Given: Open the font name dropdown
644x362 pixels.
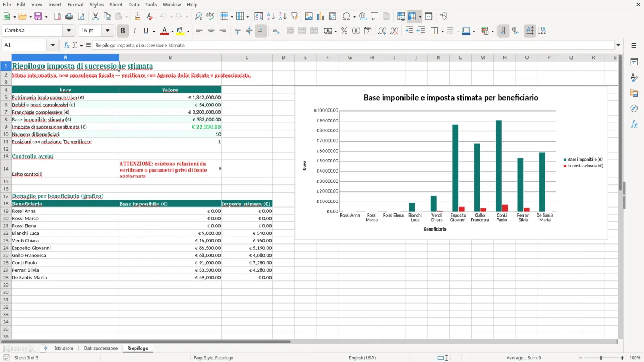Looking at the screenshot, I should coord(68,31).
